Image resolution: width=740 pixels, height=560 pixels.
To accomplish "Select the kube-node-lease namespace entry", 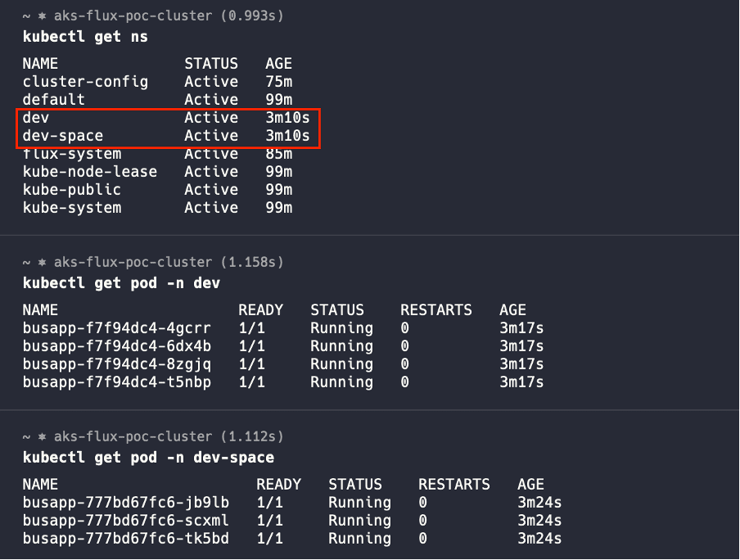I will pos(90,172).
